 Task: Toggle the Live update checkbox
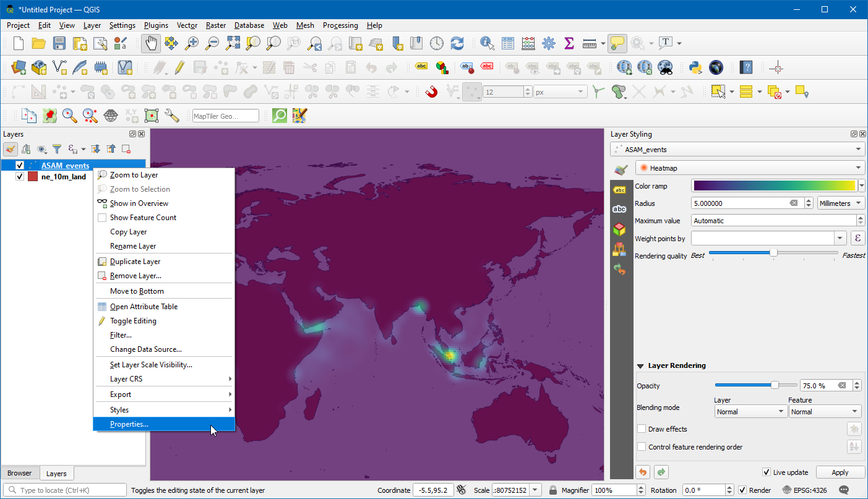click(767, 472)
